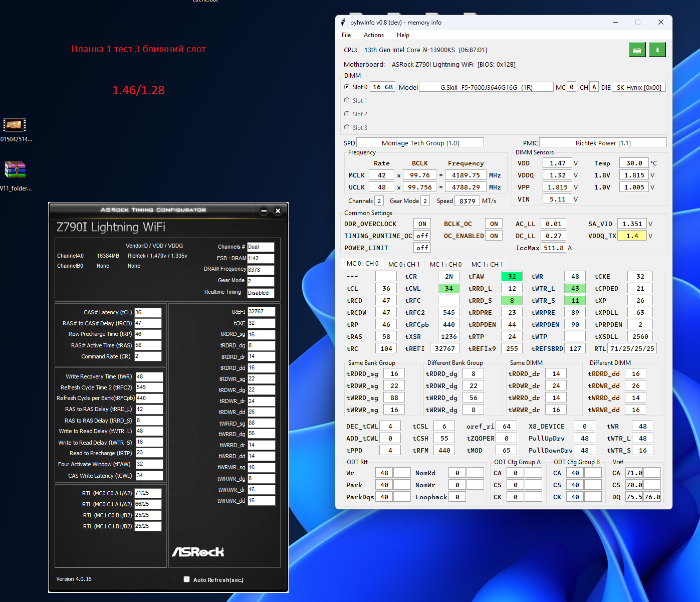Click the DDR_OVERCLOCK field showing ON

point(422,224)
